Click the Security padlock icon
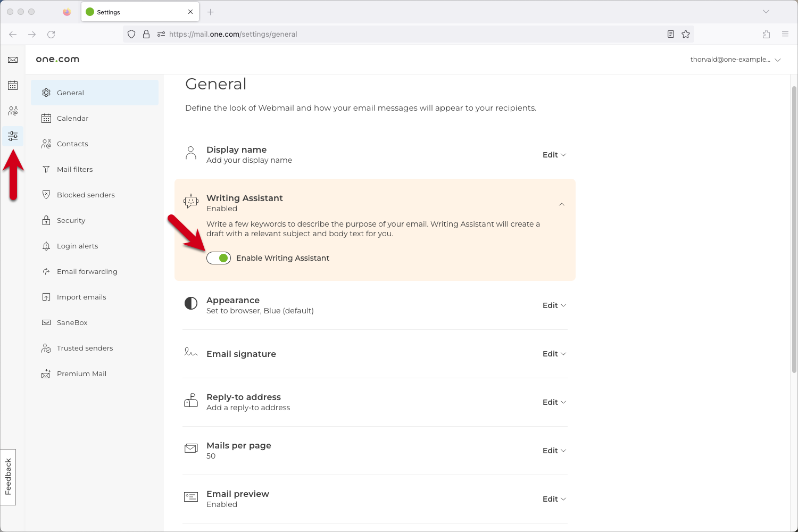Image resolution: width=798 pixels, height=532 pixels. (46, 220)
